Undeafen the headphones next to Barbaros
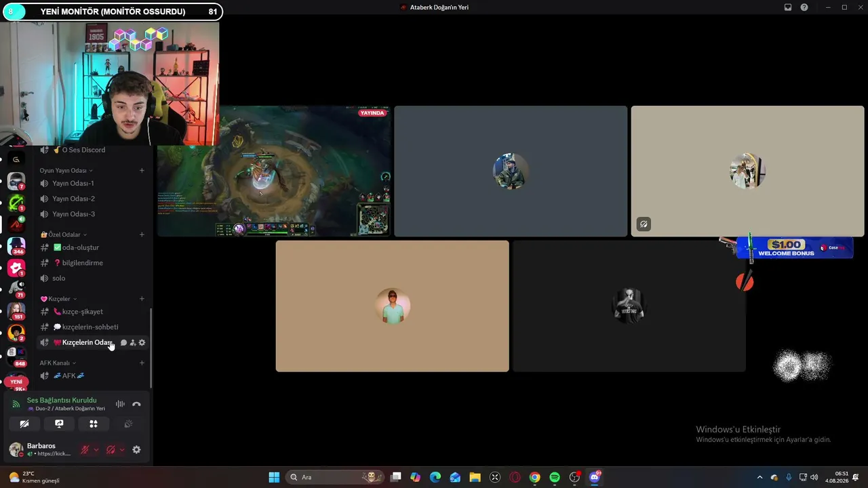 pos(111,449)
